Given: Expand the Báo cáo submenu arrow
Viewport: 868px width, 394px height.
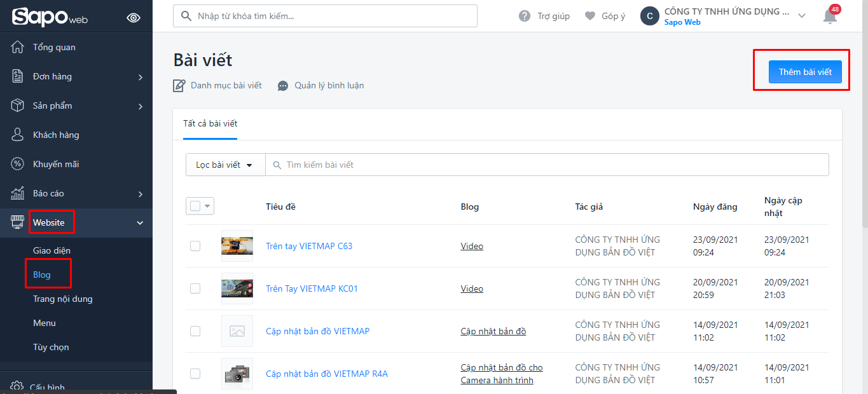Looking at the screenshot, I should click(x=141, y=194).
